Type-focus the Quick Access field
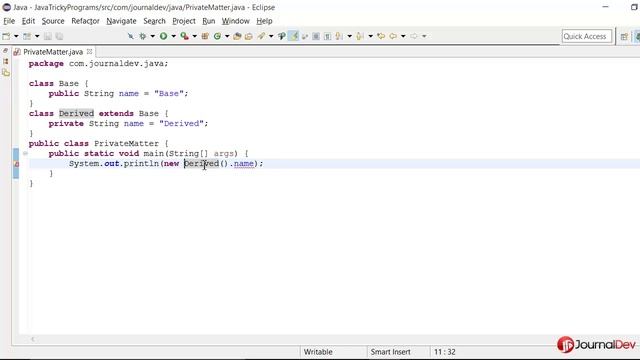 (587, 36)
